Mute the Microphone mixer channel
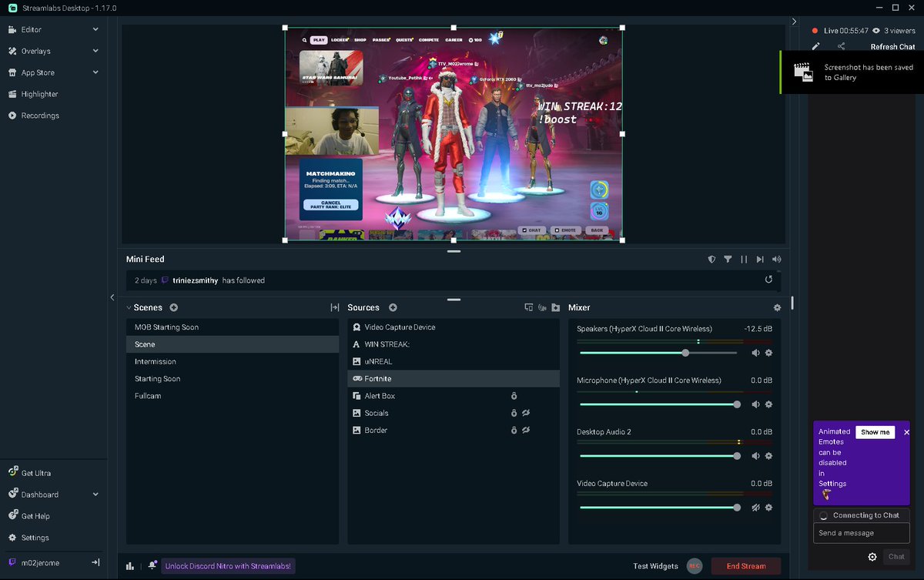The height and width of the screenshot is (580, 924). [755, 404]
